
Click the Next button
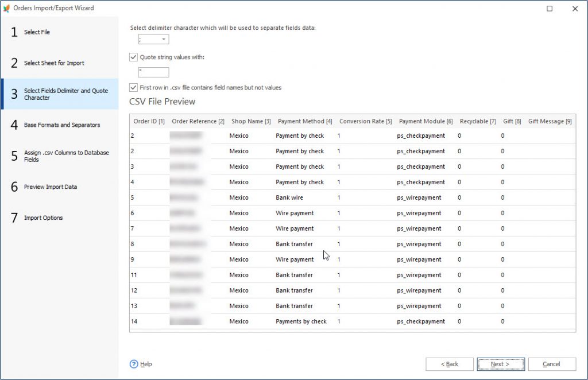[500, 363]
